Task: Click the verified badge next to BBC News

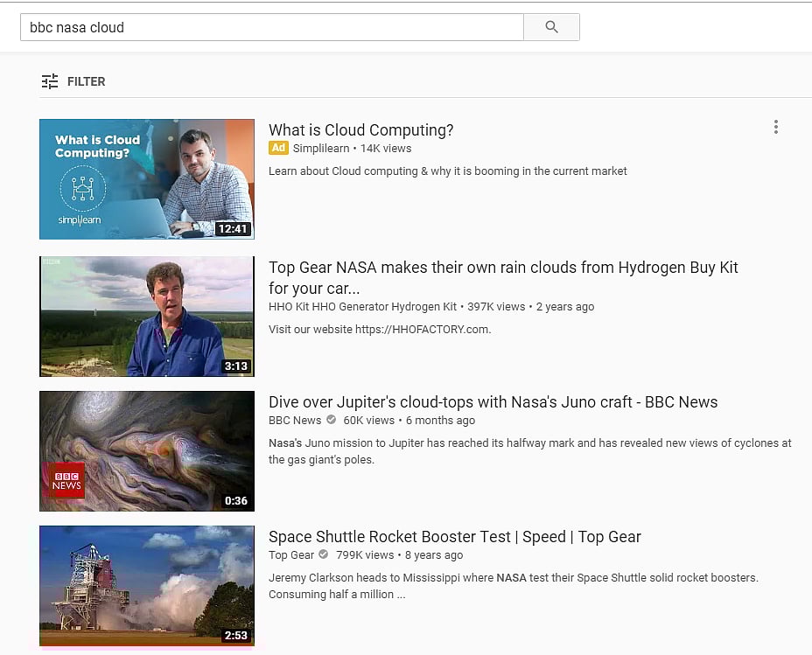Action: click(330, 420)
